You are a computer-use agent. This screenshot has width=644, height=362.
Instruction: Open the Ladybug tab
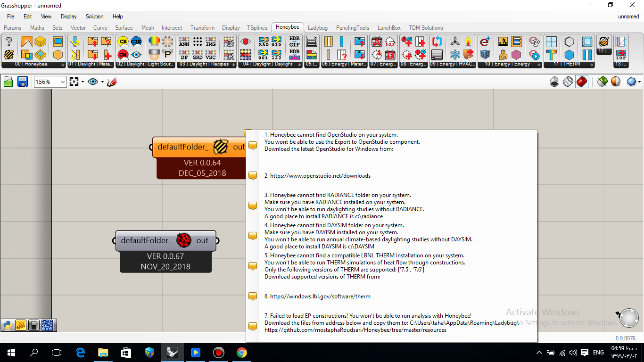pyautogui.click(x=318, y=28)
